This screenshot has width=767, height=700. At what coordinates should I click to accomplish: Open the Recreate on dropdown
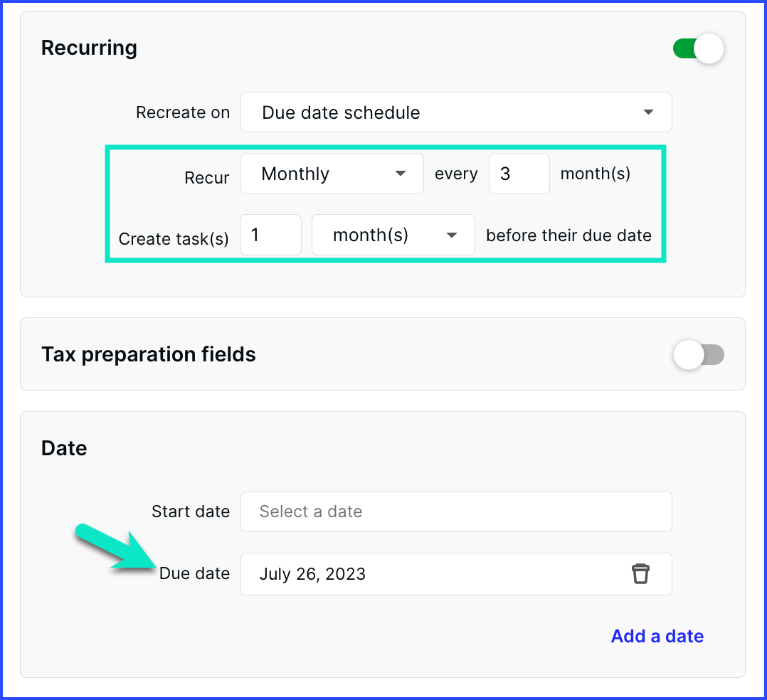tap(456, 112)
